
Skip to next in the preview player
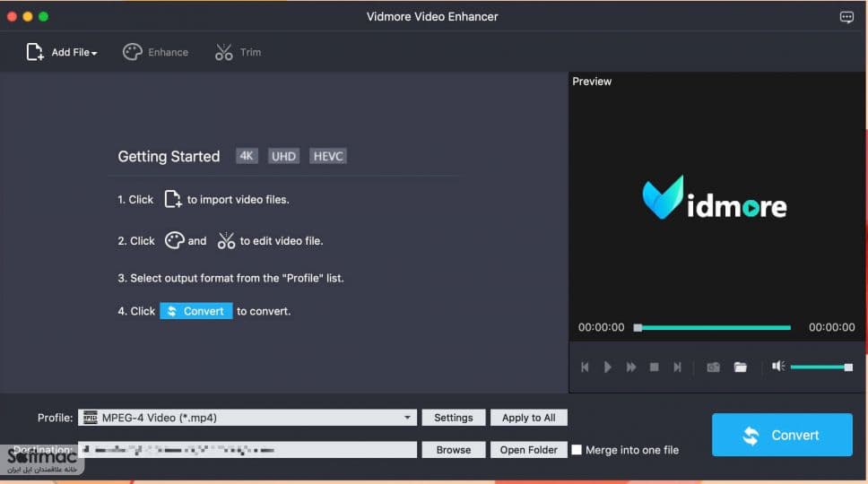677,367
